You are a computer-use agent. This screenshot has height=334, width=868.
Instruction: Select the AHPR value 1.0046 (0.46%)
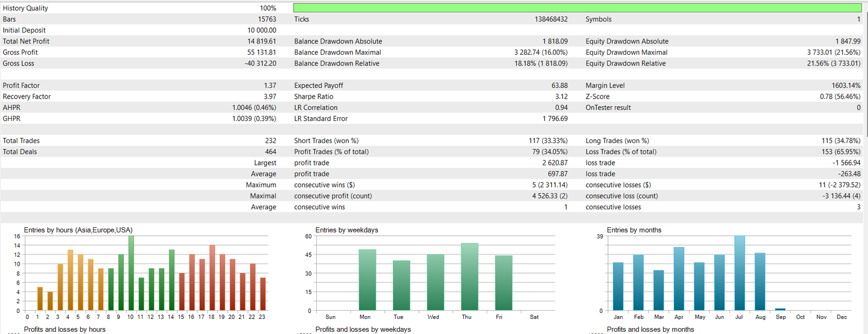[254, 108]
